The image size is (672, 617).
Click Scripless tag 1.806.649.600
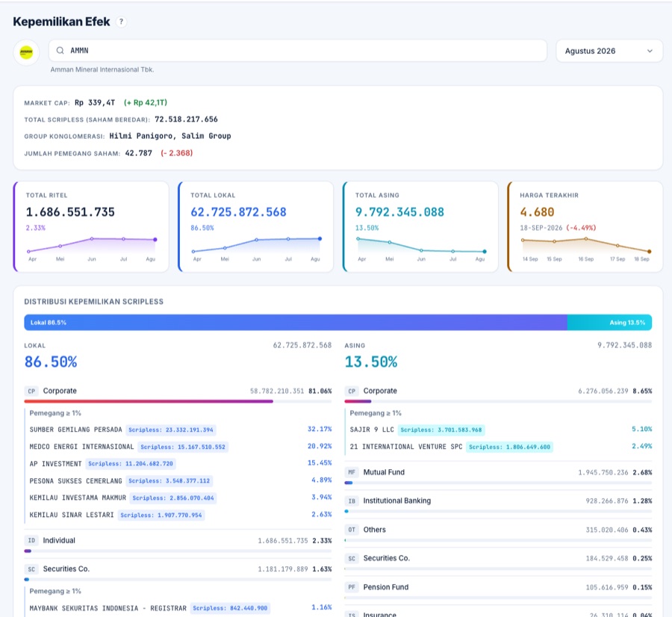pyautogui.click(x=509, y=447)
